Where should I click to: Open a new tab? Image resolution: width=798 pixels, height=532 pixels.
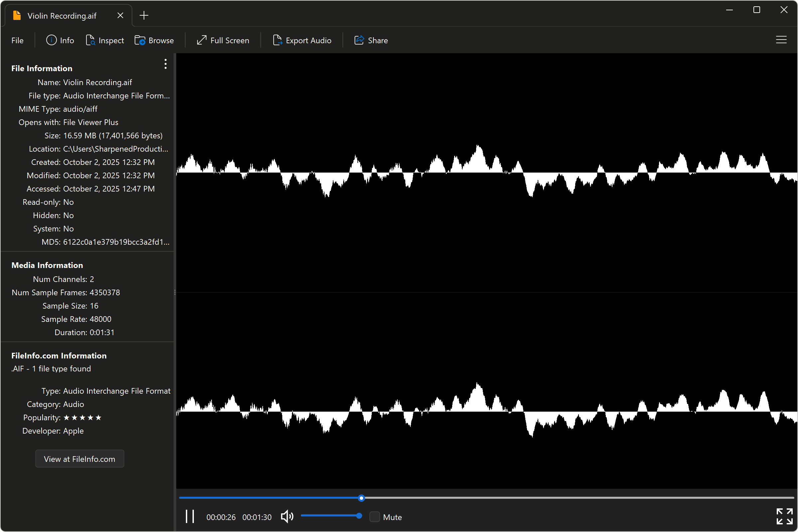pos(144,15)
